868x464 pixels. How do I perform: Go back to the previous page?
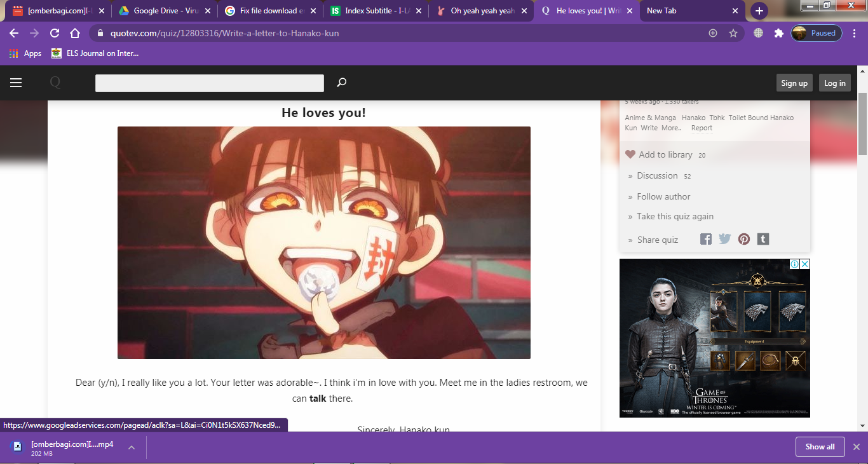[x=14, y=33]
